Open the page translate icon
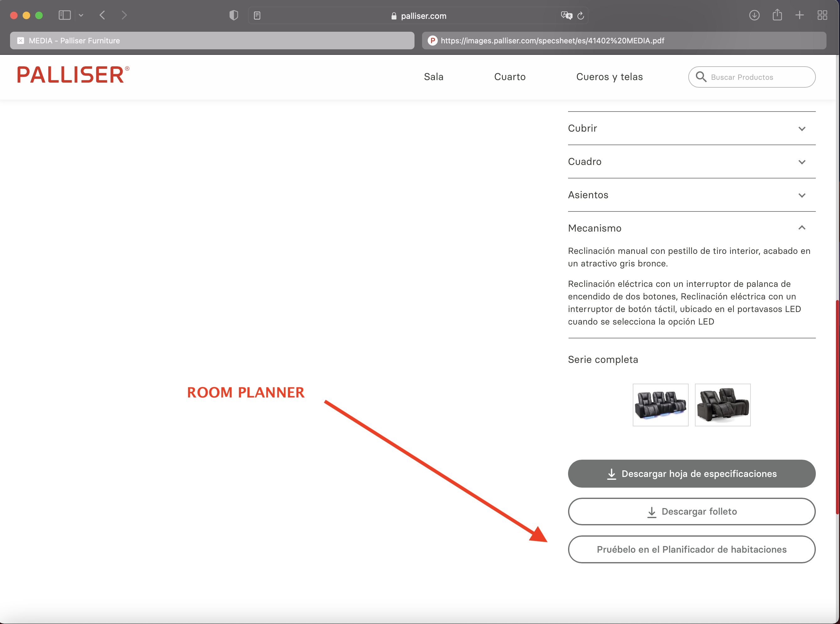The image size is (840, 624). tap(566, 15)
